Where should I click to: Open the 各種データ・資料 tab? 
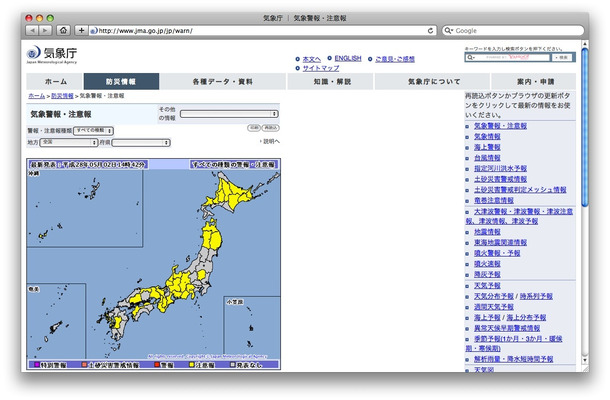[x=223, y=81]
